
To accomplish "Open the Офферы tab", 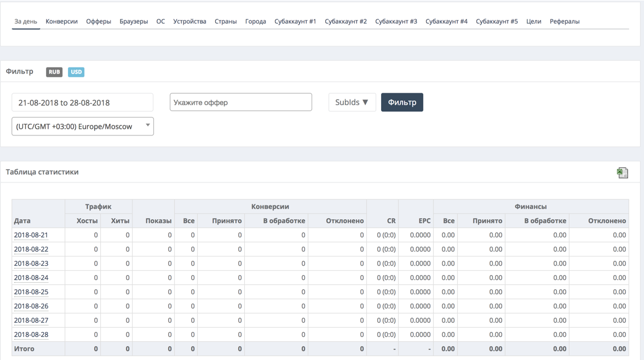I will pyautogui.click(x=99, y=21).
